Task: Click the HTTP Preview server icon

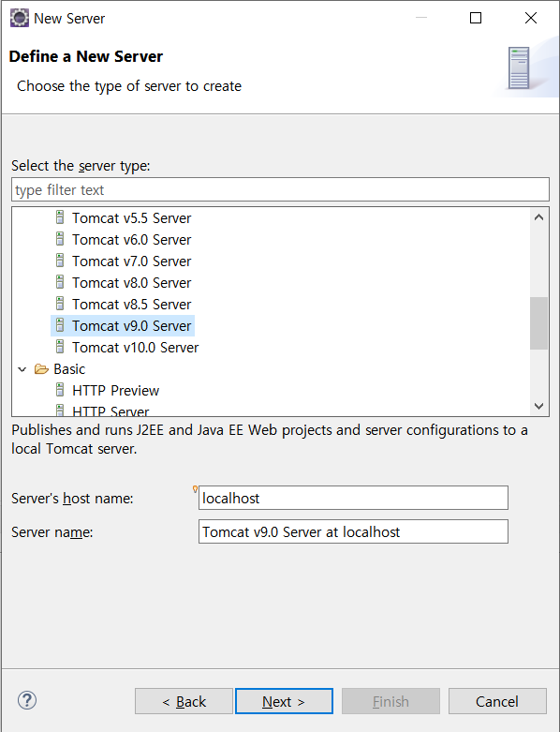Action: [x=60, y=390]
